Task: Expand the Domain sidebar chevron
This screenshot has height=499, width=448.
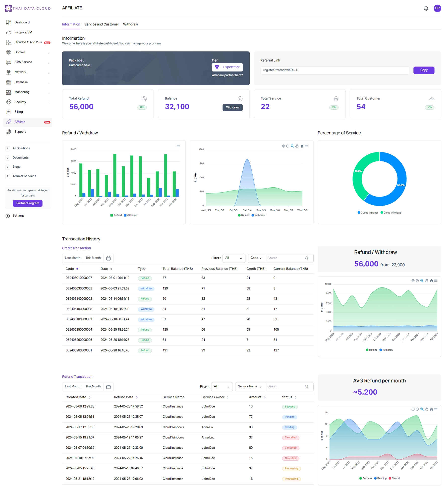Action: 49,53
